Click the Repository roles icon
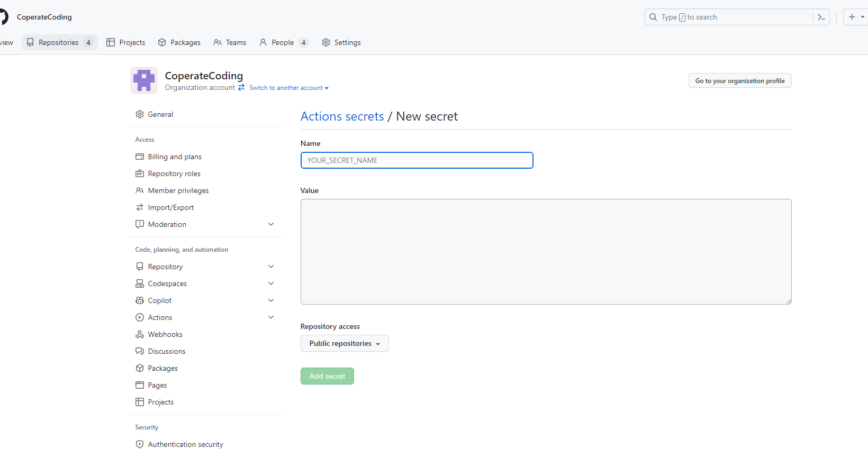The height and width of the screenshot is (449, 868). (x=140, y=173)
